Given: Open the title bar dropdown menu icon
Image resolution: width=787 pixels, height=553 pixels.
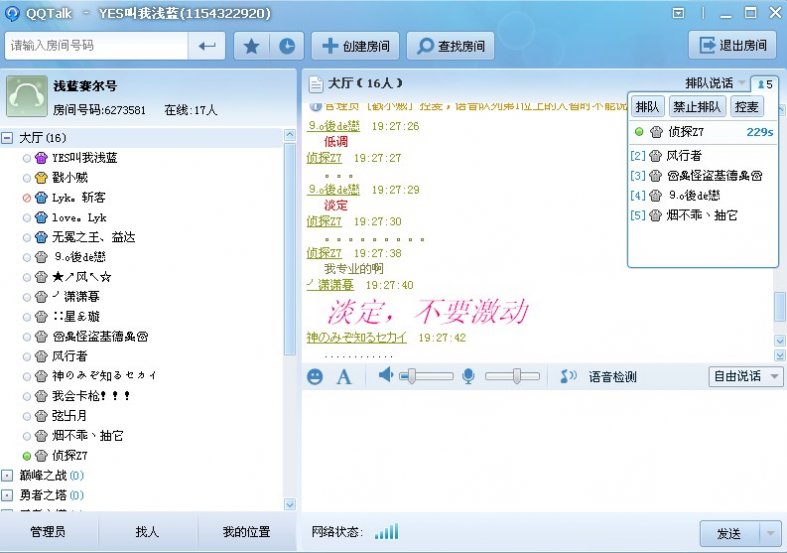Looking at the screenshot, I should [x=678, y=13].
